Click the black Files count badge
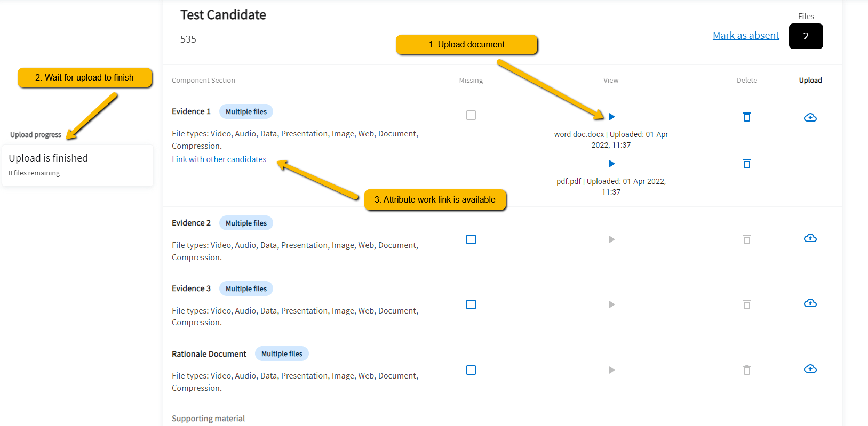The height and width of the screenshot is (426, 868). point(806,36)
